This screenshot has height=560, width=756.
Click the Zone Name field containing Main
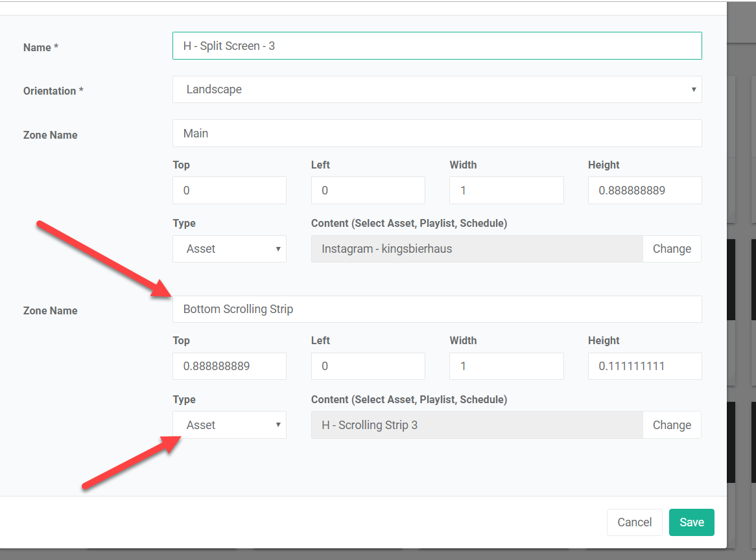(436, 134)
